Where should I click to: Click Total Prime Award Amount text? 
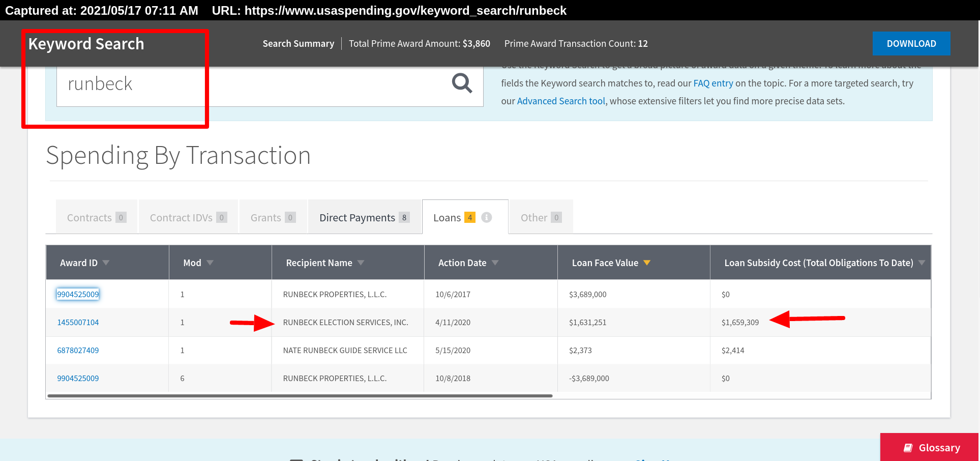pos(420,44)
